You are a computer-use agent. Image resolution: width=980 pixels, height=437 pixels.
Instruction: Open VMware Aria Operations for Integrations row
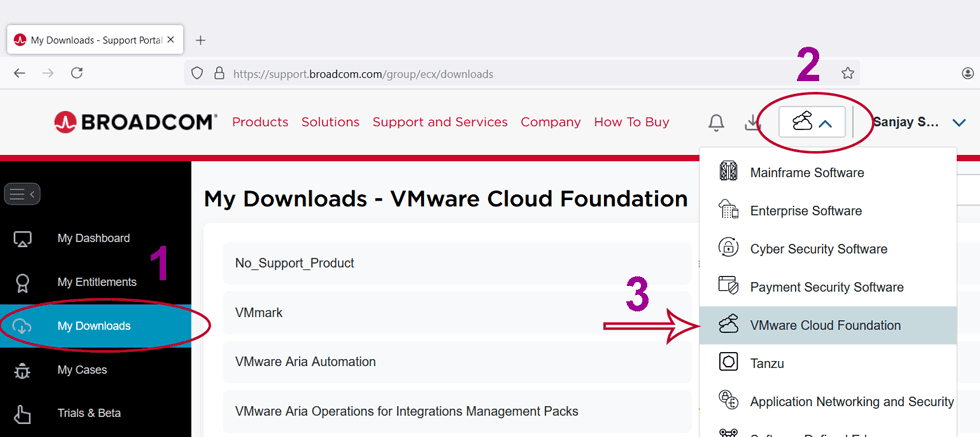457,411
